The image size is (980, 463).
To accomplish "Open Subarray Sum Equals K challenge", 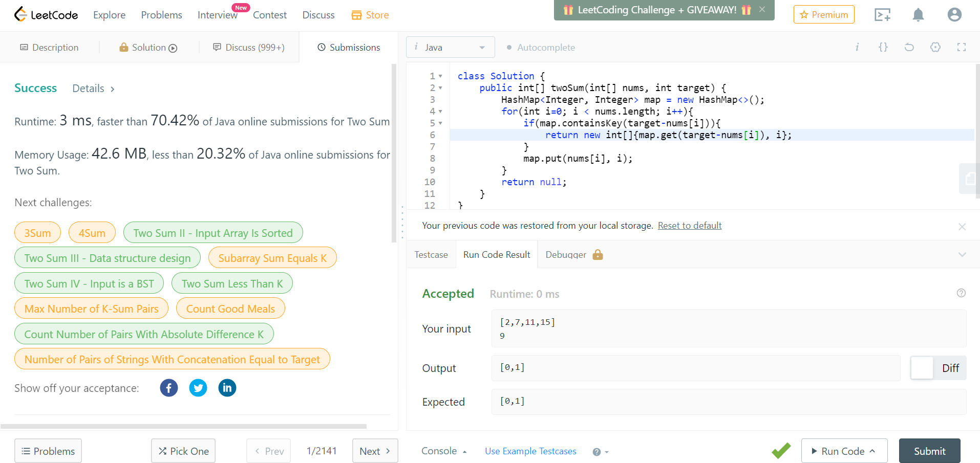I will 272,258.
